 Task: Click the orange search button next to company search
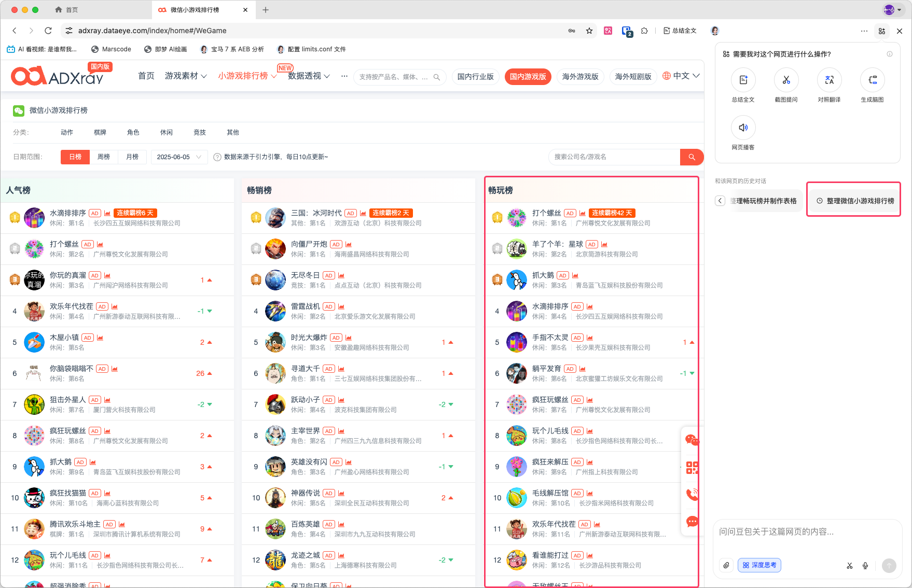tap(692, 157)
